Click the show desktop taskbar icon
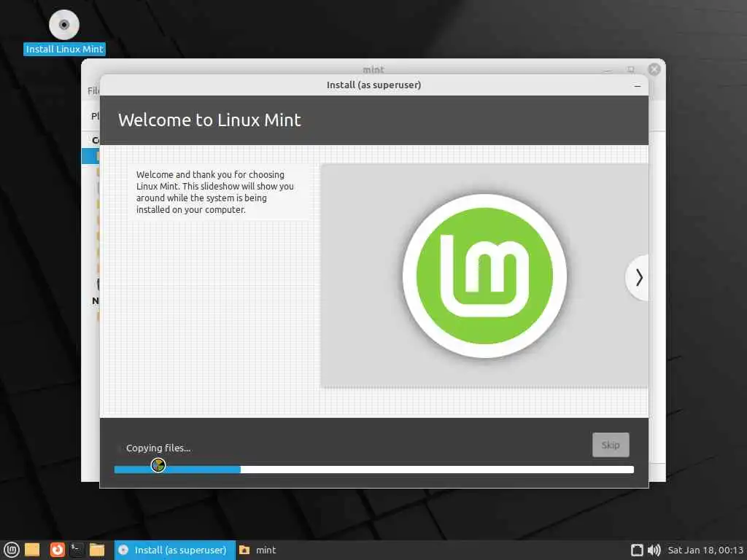Screen dimensions: 747x560 [x=32, y=550]
